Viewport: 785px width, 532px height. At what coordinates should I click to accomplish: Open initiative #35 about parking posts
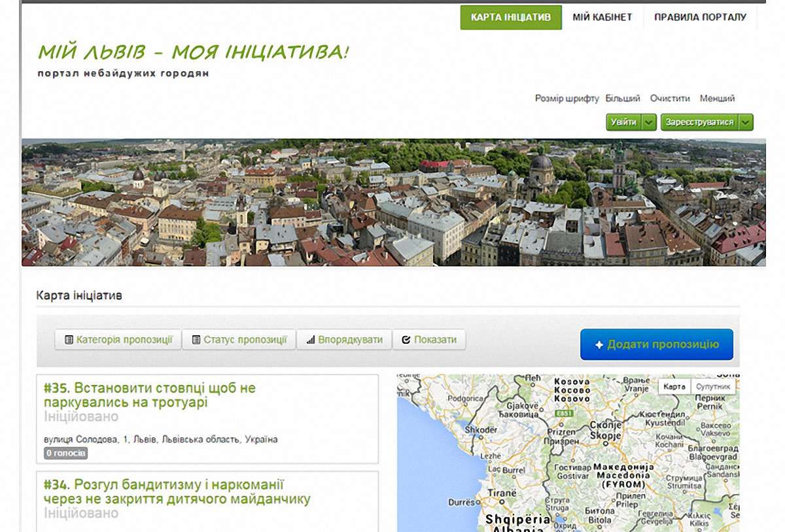tap(149, 395)
